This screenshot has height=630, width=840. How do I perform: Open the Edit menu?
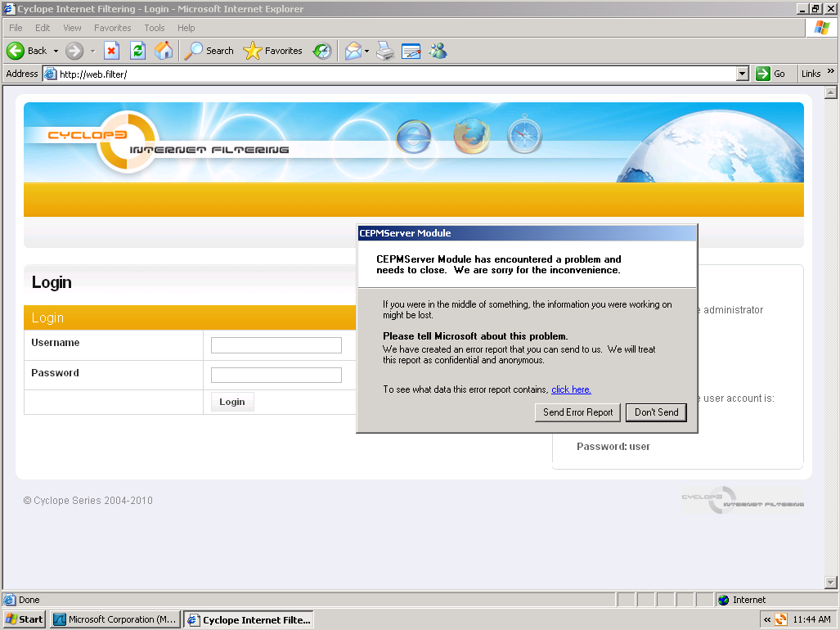tap(43, 28)
